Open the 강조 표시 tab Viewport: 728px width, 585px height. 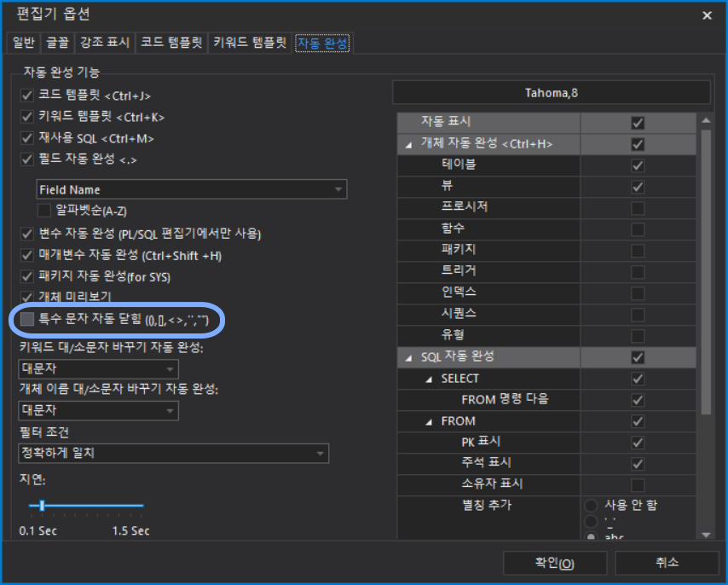tap(104, 43)
